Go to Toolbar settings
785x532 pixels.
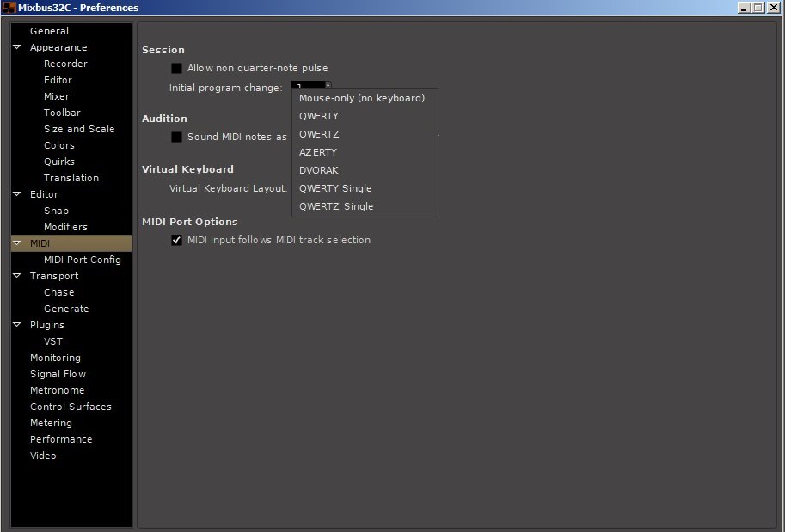62,113
